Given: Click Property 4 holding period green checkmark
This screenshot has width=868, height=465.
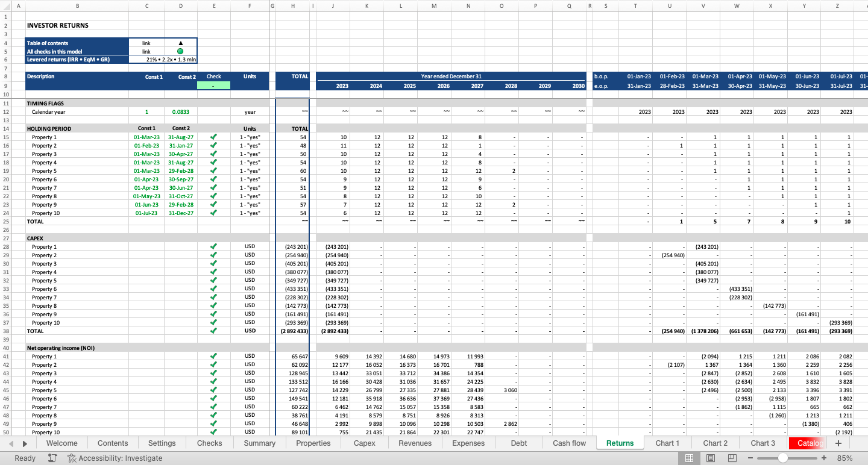Looking at the screenshot, I should pos(213,163).
